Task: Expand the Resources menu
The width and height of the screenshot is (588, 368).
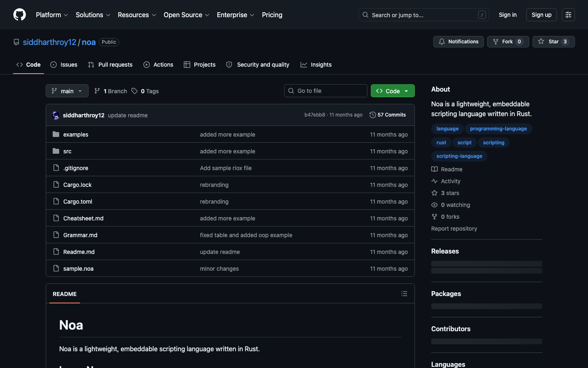Action: [x=137, y=15]
